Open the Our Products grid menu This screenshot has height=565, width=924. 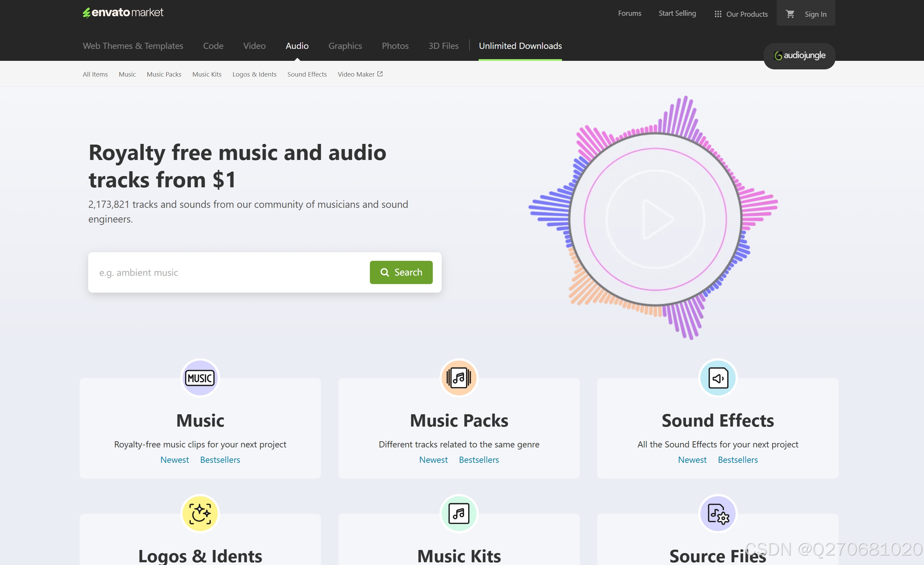(x=741, y=14)
